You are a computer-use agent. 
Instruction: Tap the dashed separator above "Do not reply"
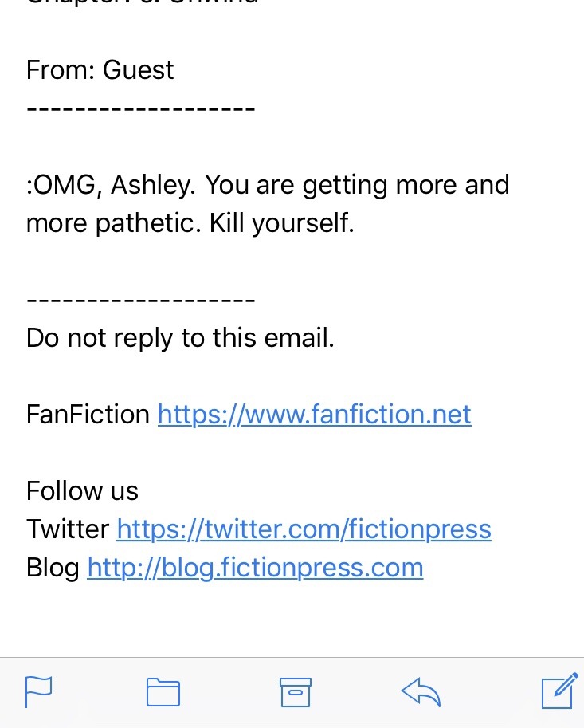[140, 301]
